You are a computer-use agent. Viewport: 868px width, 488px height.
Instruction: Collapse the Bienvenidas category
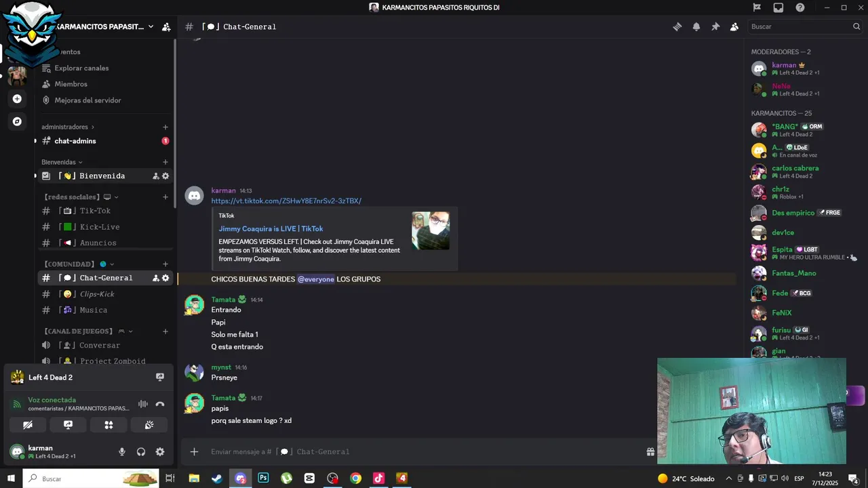pos(62,162)
